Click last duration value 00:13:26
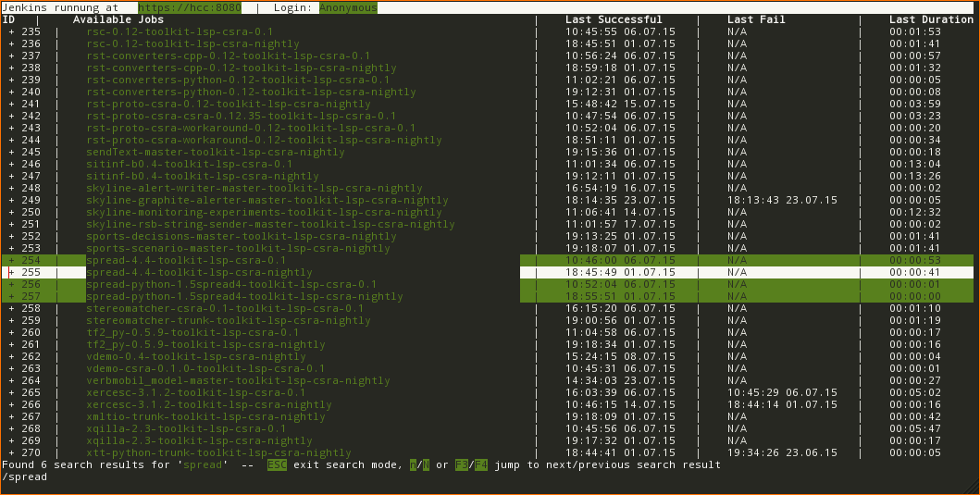Viewport: 980px width, 495px height. pos(915,176)
